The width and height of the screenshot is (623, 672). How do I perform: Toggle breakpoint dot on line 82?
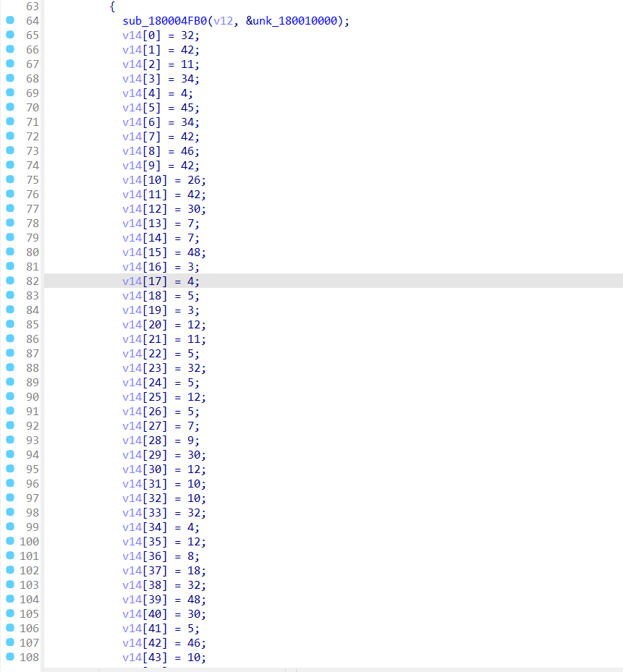pos(10,281)
